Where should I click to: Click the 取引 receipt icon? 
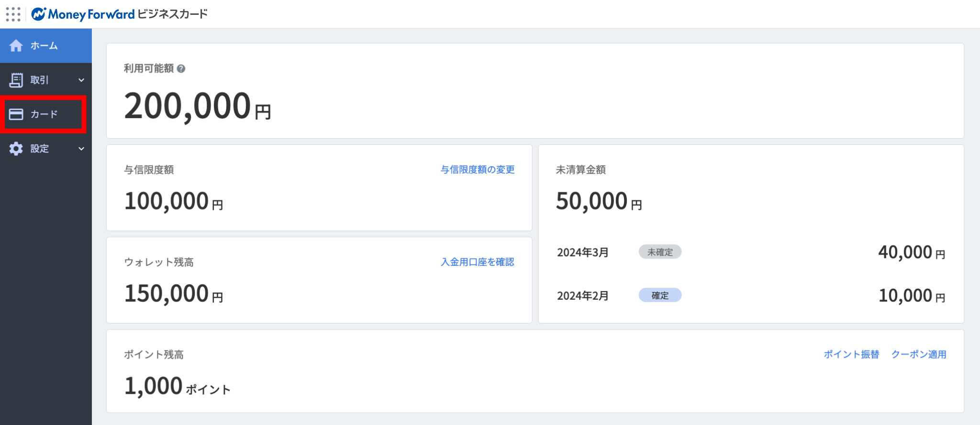[x=16, y=80]
